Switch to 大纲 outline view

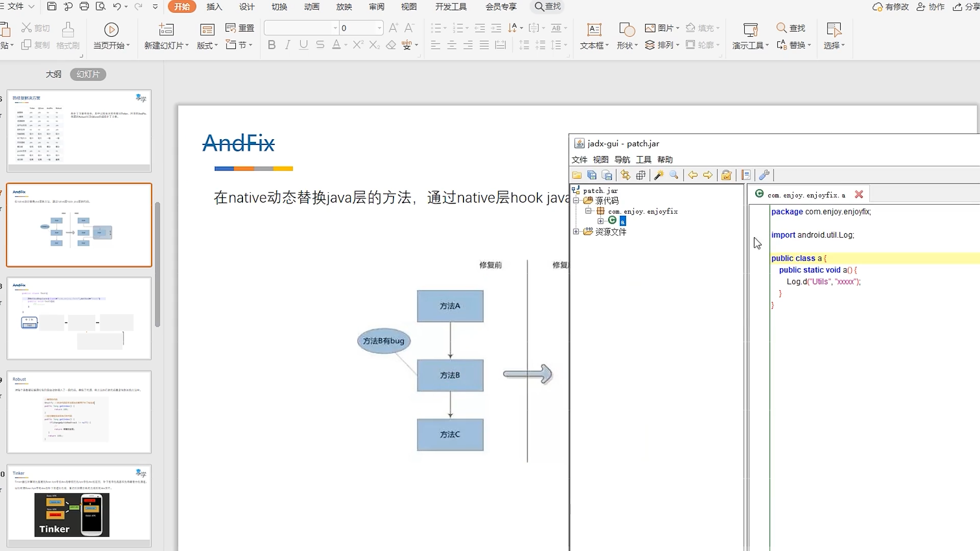point(53,74)
